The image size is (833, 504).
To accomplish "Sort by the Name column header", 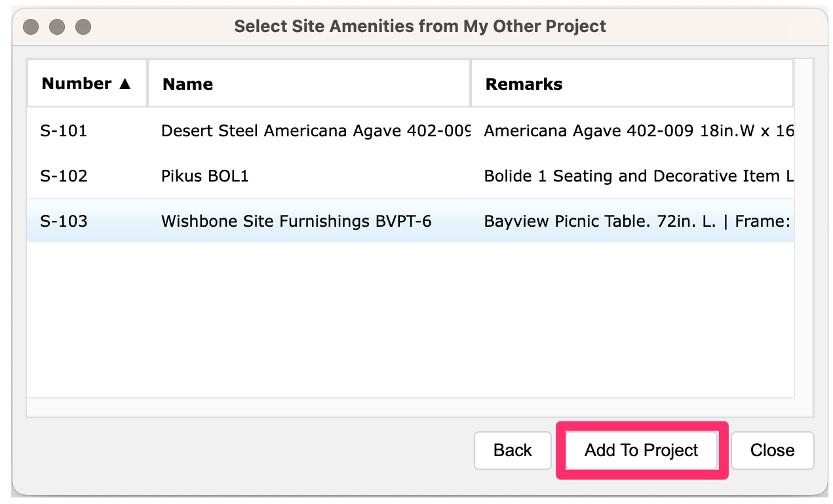I will coord(187,84).
